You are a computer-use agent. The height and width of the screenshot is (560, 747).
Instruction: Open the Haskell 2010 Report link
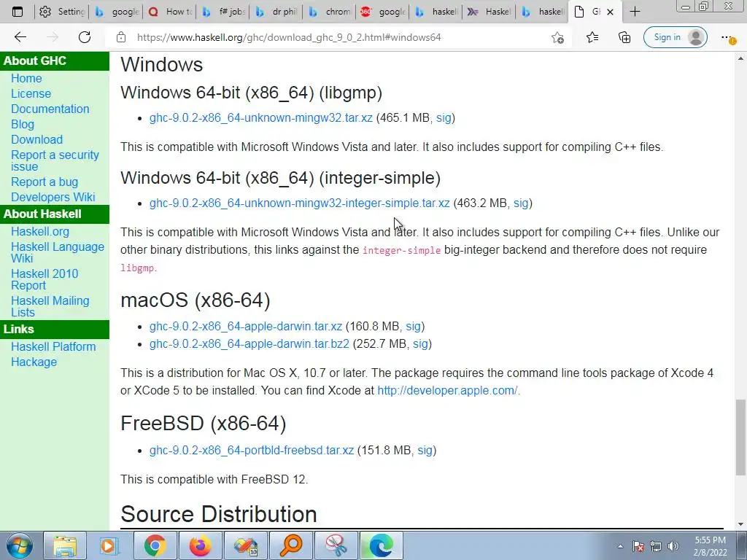[44, 279]
